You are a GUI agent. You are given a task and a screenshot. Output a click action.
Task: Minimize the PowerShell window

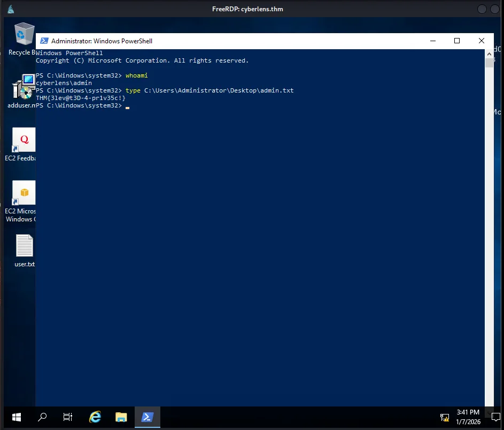432,41
